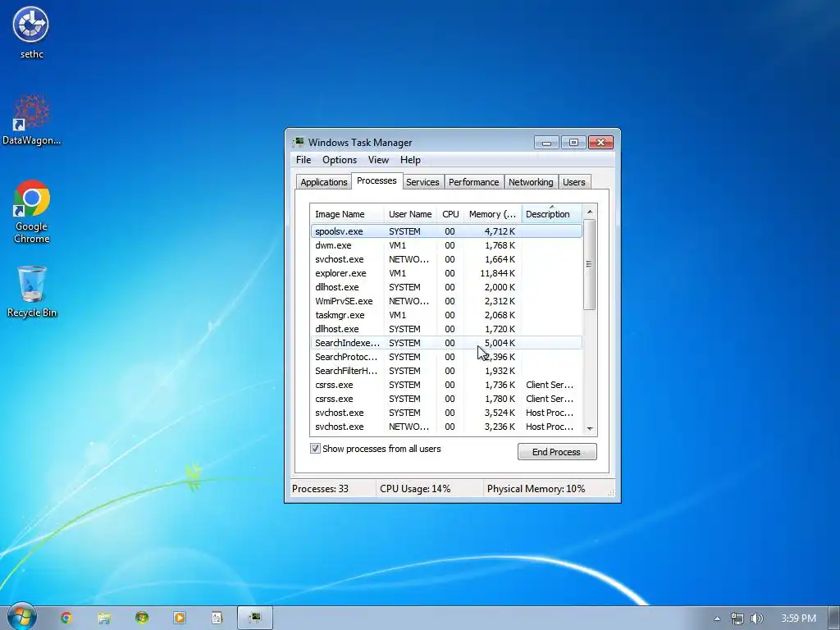The image size is (840, 630).
Task: Sort by CPU column header
Action: click(450, 214)
